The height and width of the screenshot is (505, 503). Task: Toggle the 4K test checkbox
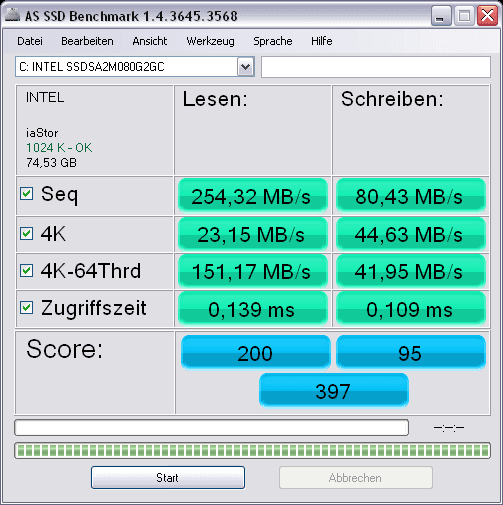pos(26,233)
